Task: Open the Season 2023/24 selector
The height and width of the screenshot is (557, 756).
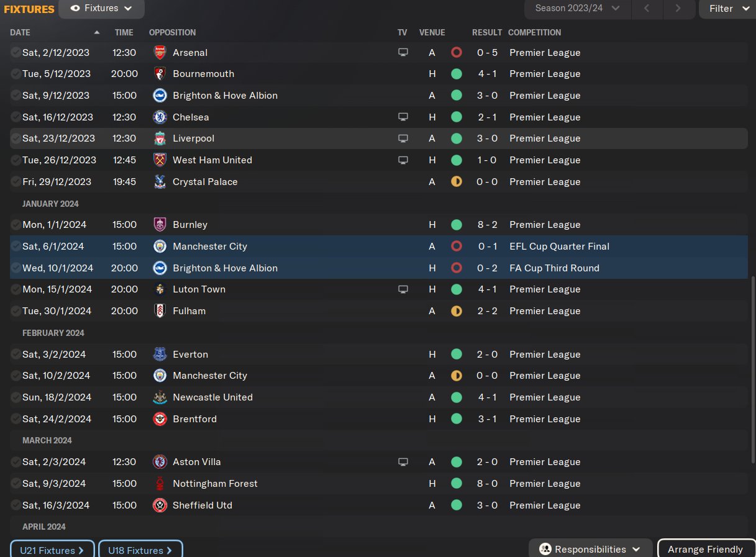Action: click(x=578, y=9)
